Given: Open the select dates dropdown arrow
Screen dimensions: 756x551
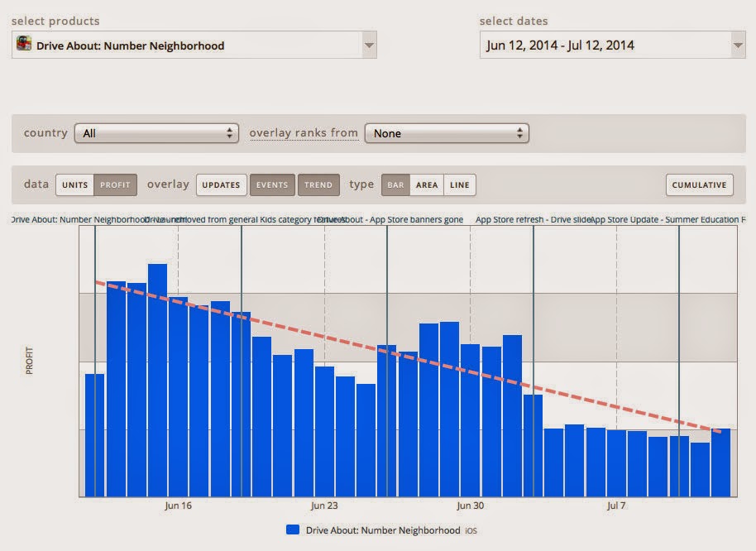Looking at the screenshot, I should (x=738, y=46).
